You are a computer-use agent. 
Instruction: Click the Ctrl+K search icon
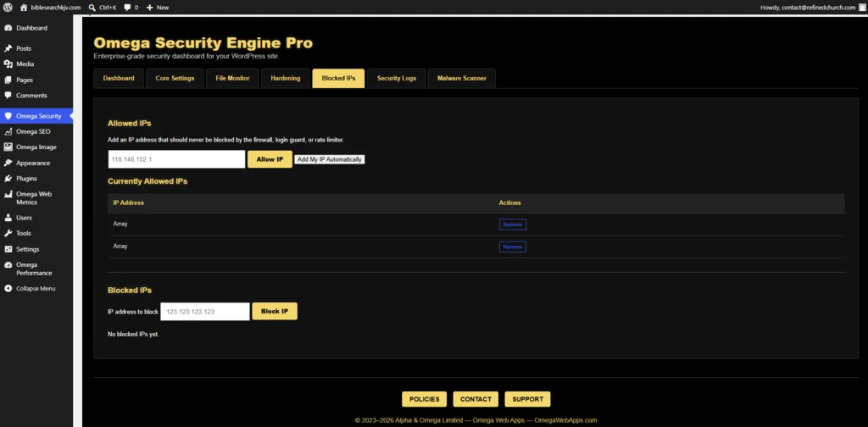click(x=92, y=7)
